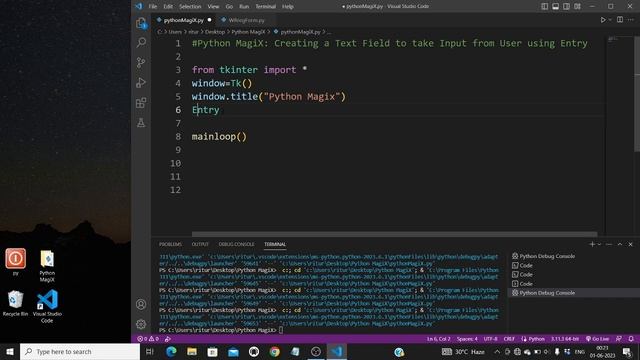Image resolution: width=640 pixels, height=360 pixels.
Task: Customize layout from the title bar
Action: [577, 6]
